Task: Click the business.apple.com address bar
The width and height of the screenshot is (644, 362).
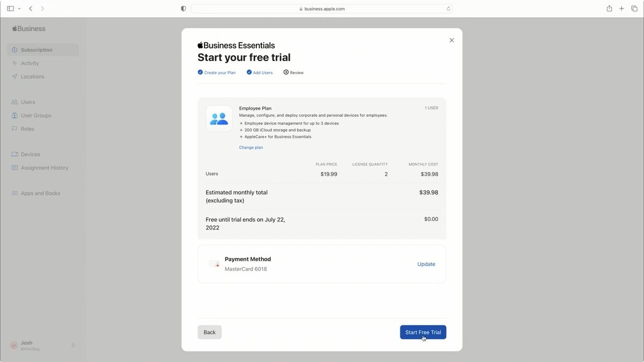Action: pyautogui.click(x=322, y=9)
